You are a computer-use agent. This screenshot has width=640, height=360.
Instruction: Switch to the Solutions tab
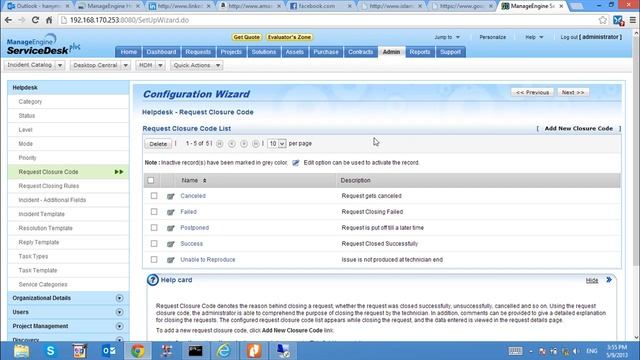tap(264, 52)
